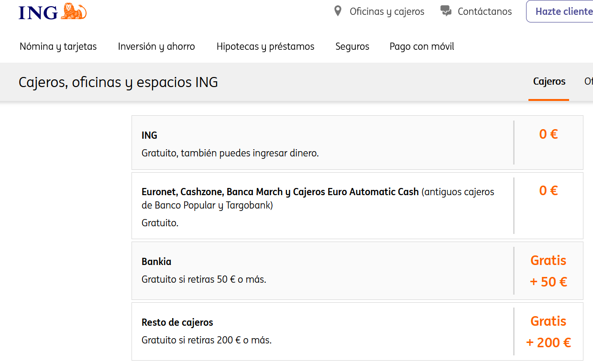Open the Nómina y tarjetas menu
Screen dimensions: 593x364
(58, 46)
